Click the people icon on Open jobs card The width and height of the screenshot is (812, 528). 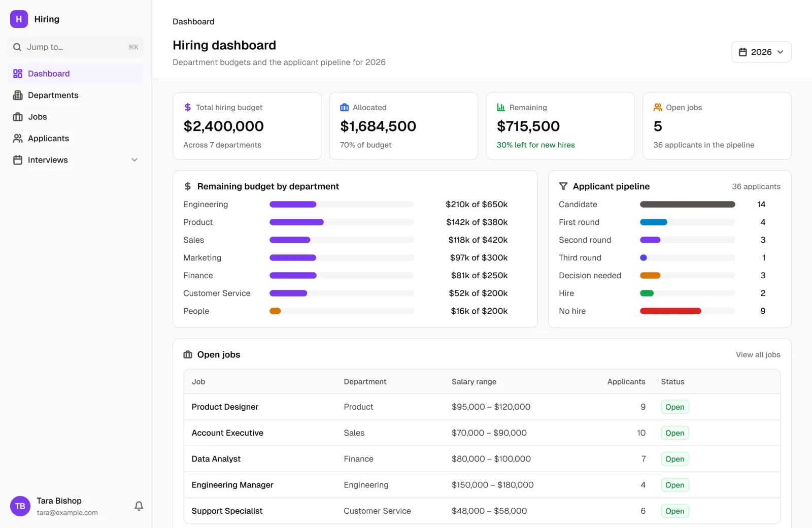coord(658,108)
